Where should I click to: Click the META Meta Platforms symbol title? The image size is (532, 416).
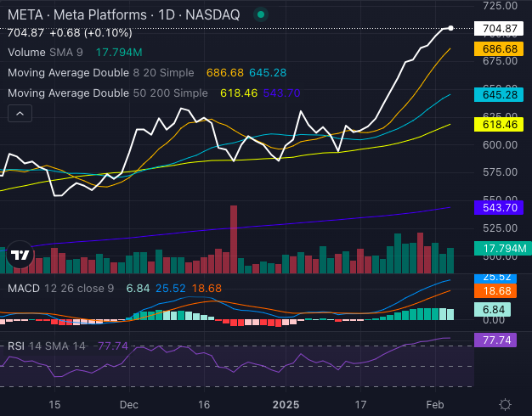click(x=123, y=15)
